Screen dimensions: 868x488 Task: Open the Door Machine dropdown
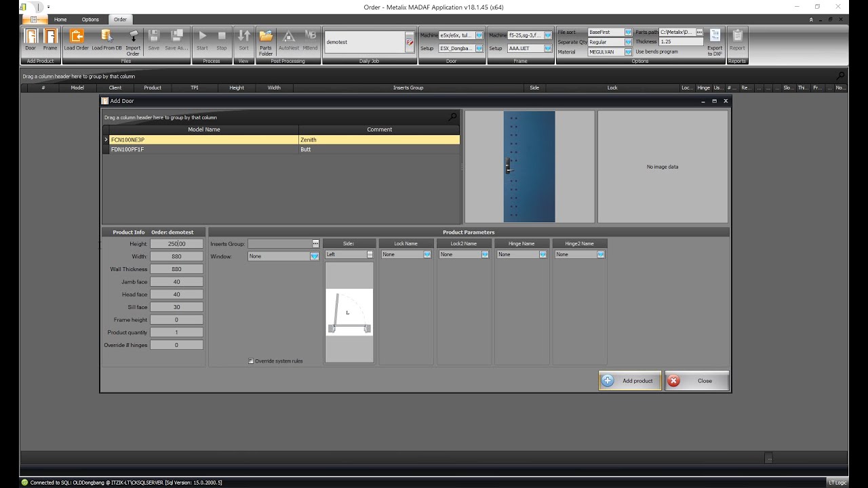pyautogui.click(x=479, y=35)
